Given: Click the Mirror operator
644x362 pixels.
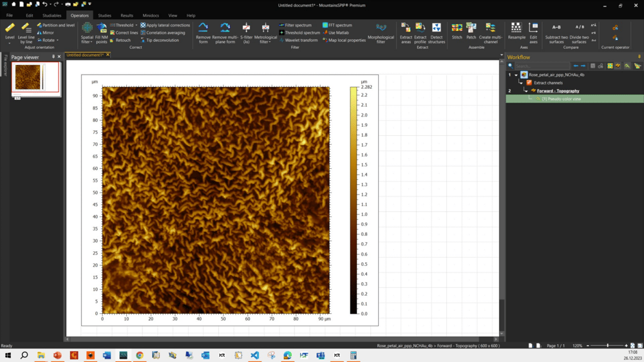Looking at the screenshot, I should 46,32.
